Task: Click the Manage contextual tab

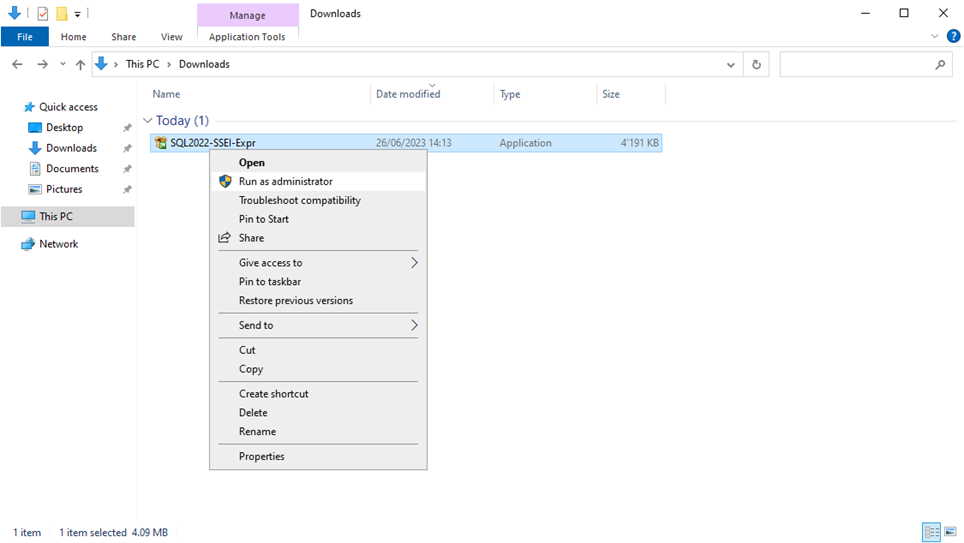Action: (248, 15)
